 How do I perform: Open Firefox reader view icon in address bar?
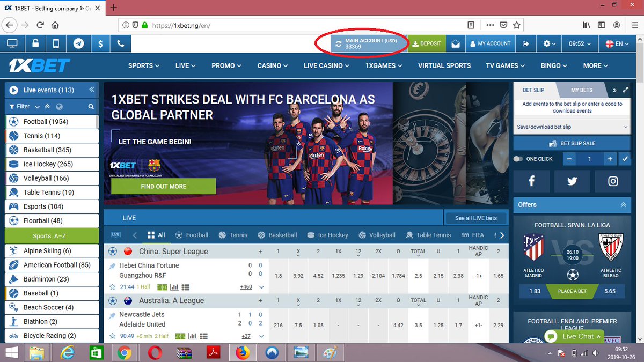point(471,25)
